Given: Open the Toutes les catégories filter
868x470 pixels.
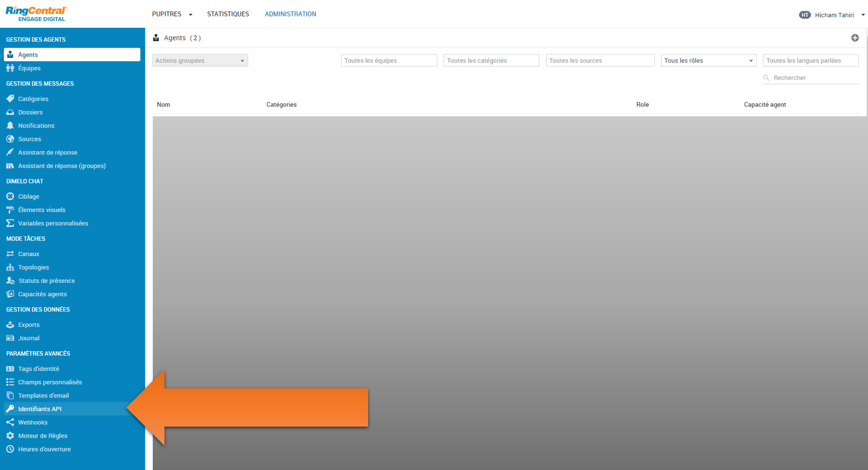Looking at the screenshot, I should click(491, 60).
